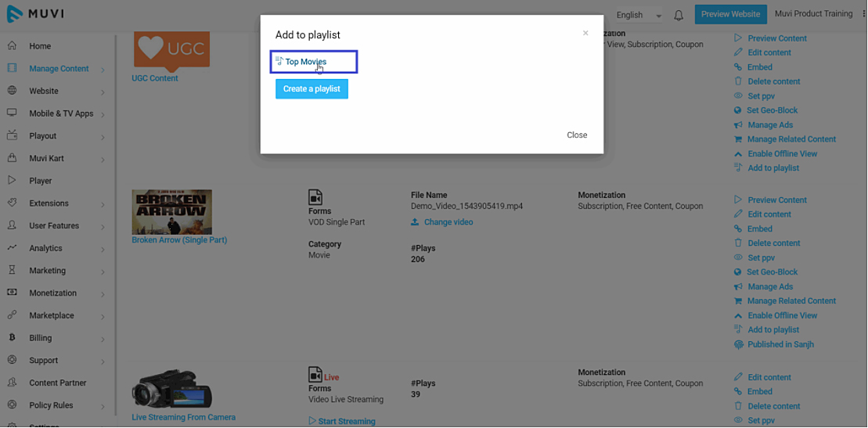
Task: Click the User Features person icon
Action: (12, 225)
